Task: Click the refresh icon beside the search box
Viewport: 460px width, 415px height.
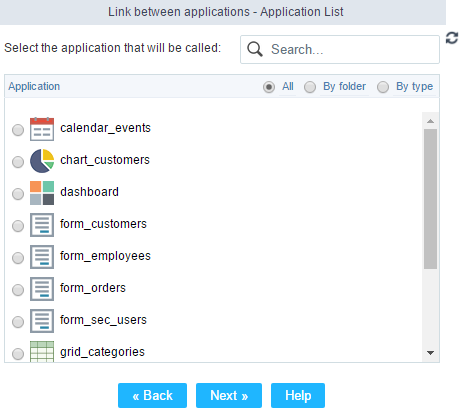Action: pyautogui.click(x=452, y=38)
